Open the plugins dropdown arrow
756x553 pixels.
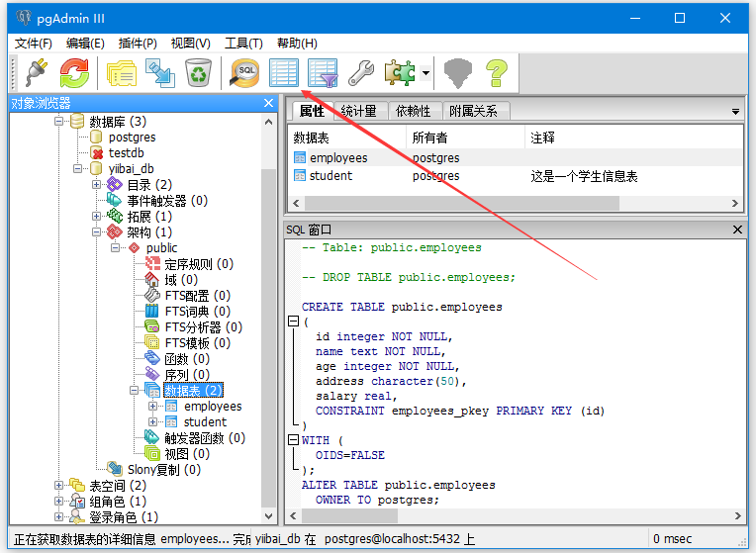click(x=425, y=73)
